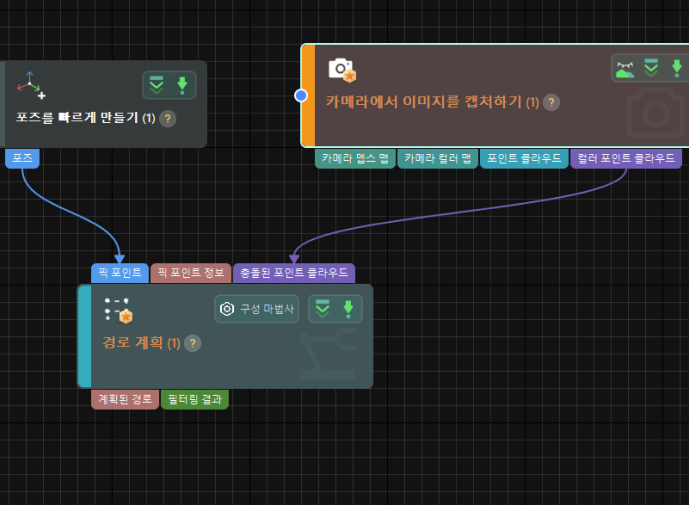689x505 pixels.
Task: Select the 충돌된 포인트 클라우드 input port
Action: [x=294, y=273]
